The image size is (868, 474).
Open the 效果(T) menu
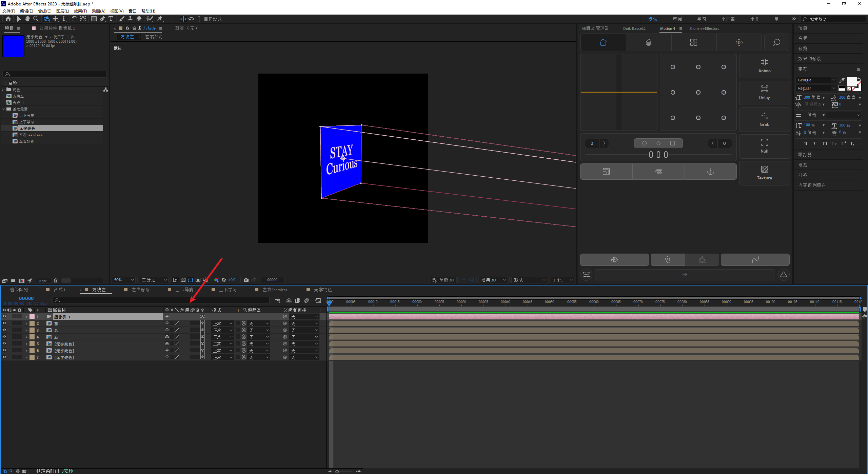point(80,11)
